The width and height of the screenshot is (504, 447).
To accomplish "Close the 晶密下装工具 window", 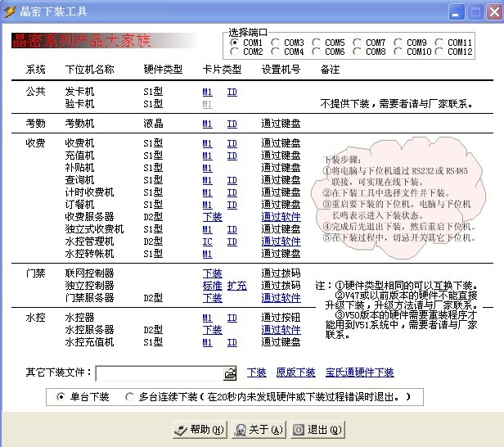I will pos(494,12).
